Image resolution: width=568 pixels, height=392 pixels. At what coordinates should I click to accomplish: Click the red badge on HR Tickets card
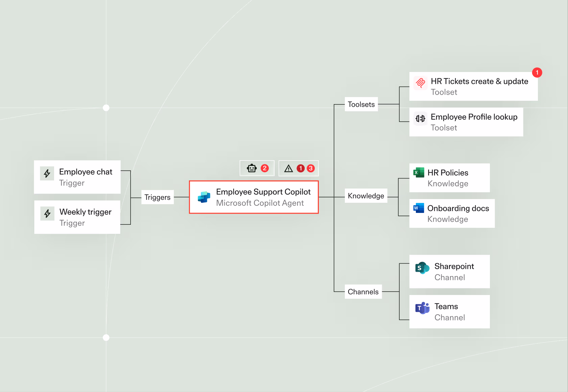(x=537, y=73)
